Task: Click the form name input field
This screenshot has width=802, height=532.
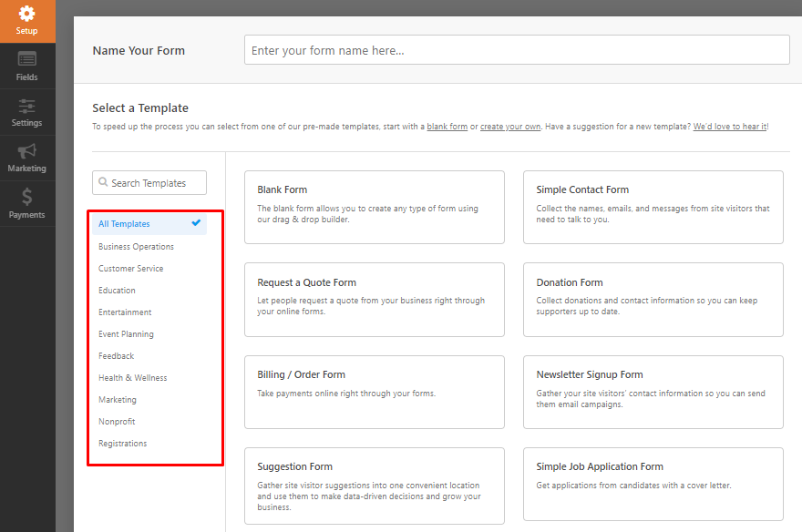Action: [516, 49]
